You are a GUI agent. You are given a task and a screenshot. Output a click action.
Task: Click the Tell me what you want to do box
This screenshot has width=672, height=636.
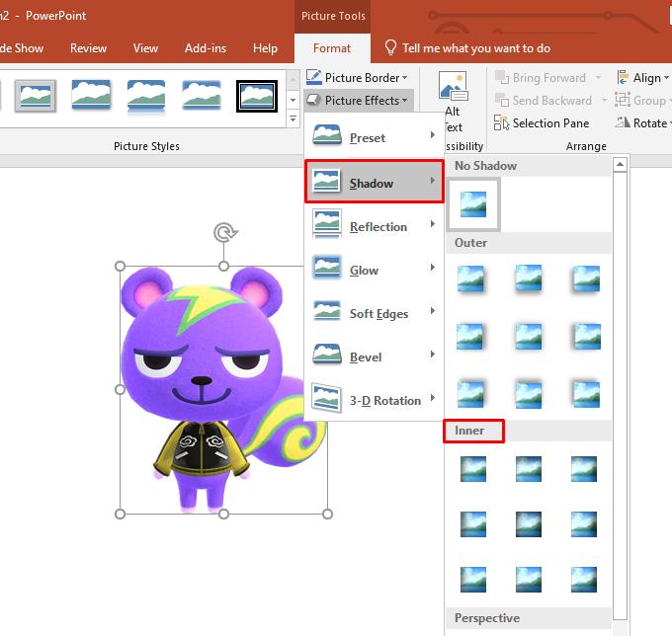point(467,48)
